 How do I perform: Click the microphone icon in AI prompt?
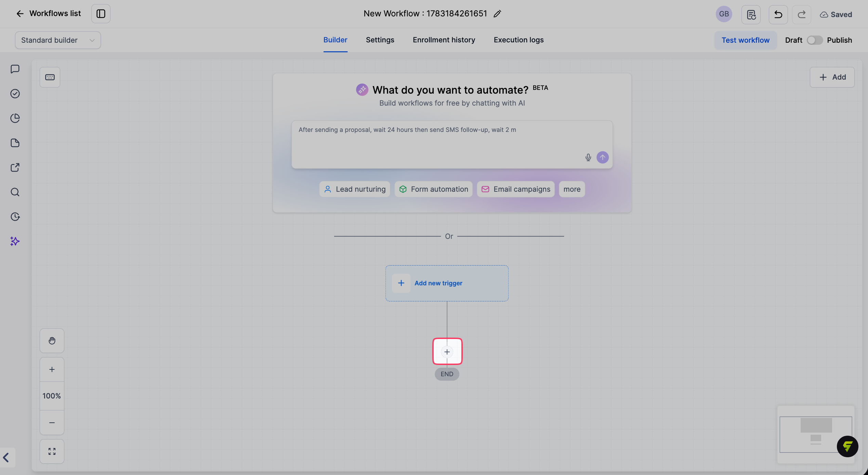pyautogui.click(x=588, y=158)
